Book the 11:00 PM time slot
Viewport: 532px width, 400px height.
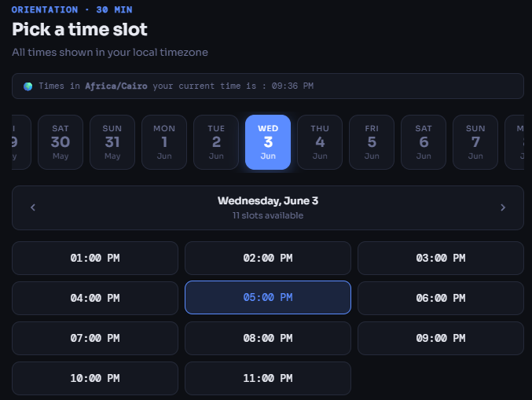pyautogui.click(x=268, y=378)
